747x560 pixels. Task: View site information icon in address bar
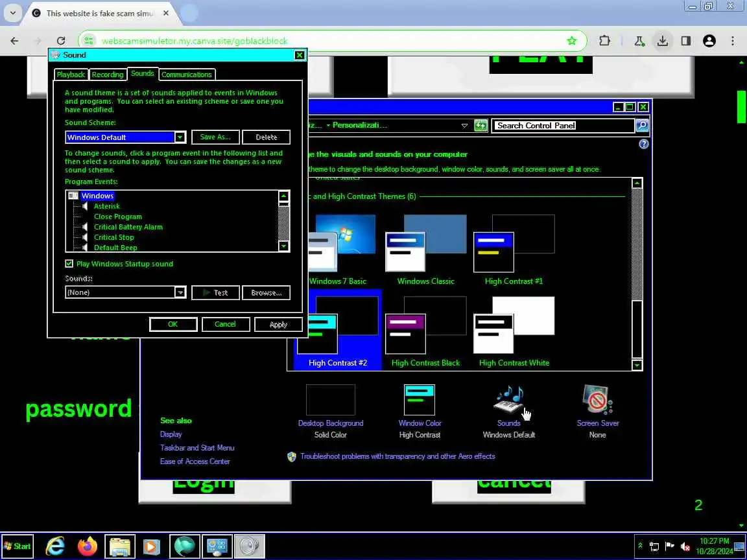tap(89, 41)
